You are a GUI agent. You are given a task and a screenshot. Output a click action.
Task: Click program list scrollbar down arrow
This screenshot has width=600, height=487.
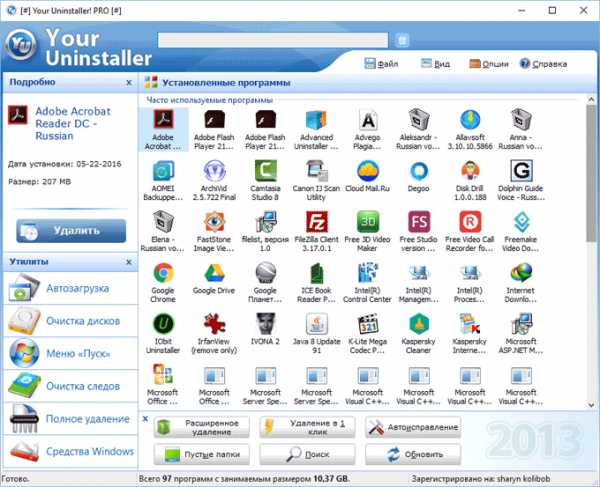coord(591,405)
